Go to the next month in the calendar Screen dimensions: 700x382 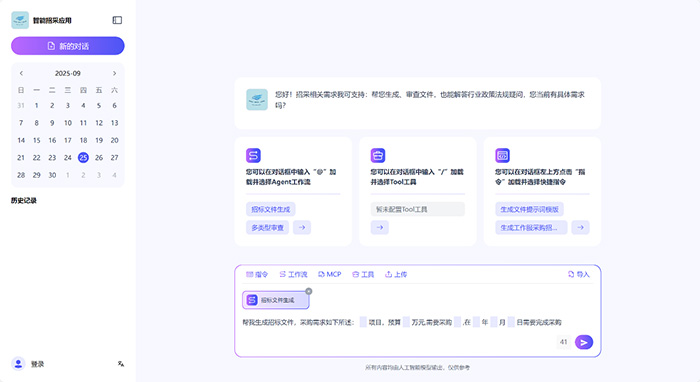pos(114,73)
